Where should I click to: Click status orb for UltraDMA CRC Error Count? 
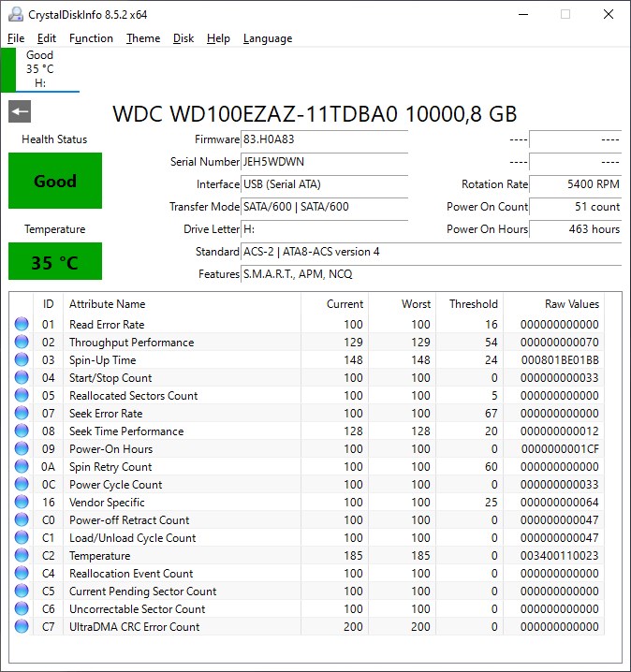coord(22,626)
